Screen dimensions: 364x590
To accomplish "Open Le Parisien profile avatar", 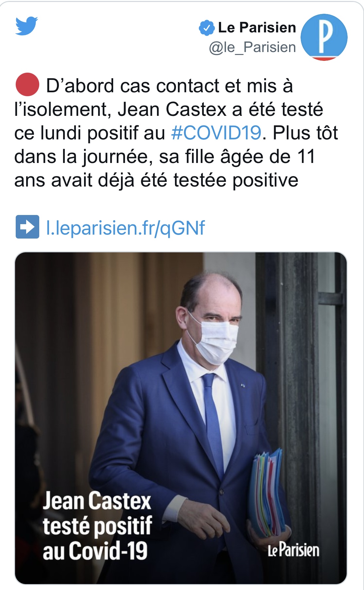I will (324, 37).
